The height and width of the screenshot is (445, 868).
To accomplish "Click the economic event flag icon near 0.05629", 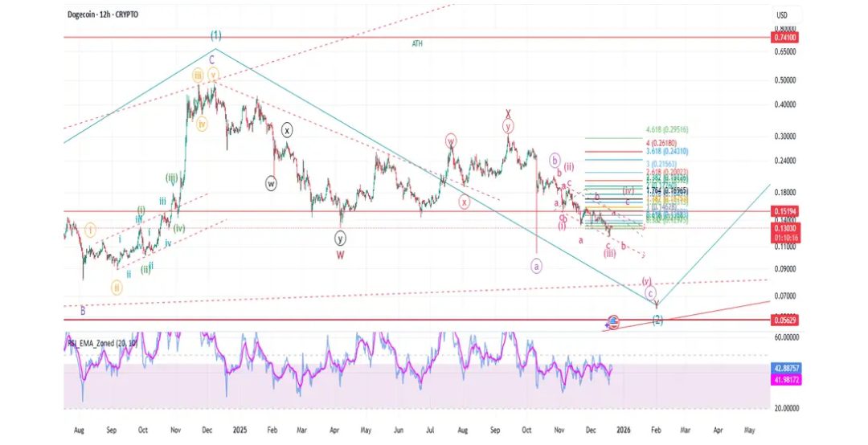I will pos(614,321).
